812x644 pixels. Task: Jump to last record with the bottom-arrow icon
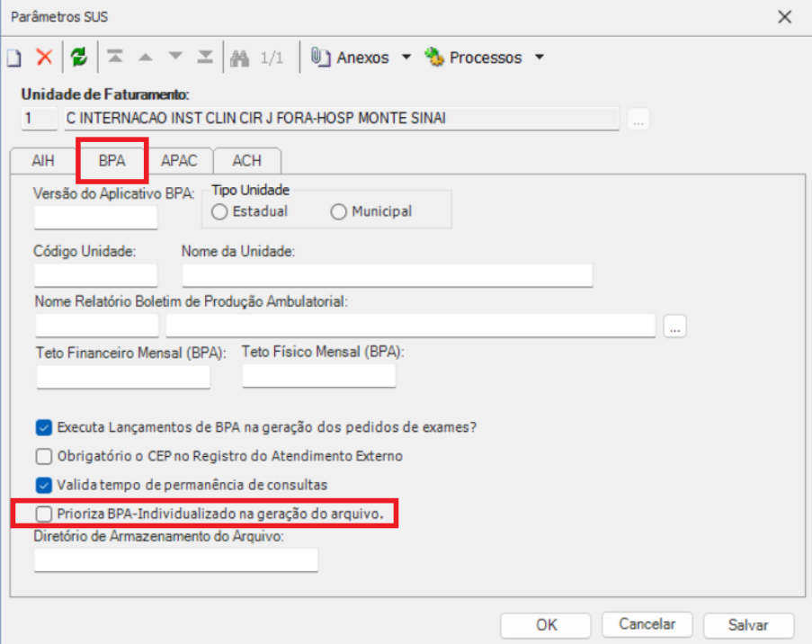click(x=204, y=57)
